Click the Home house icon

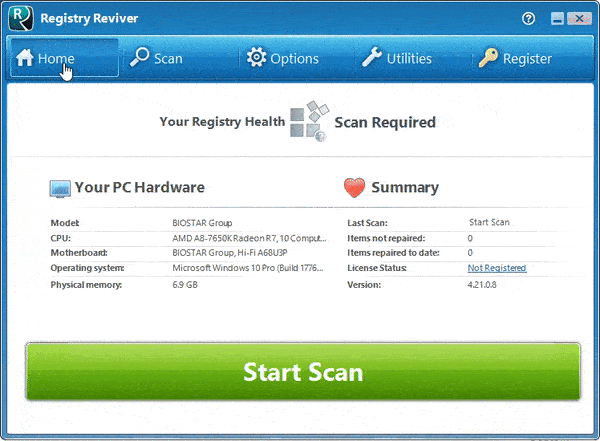pos(25,58)
